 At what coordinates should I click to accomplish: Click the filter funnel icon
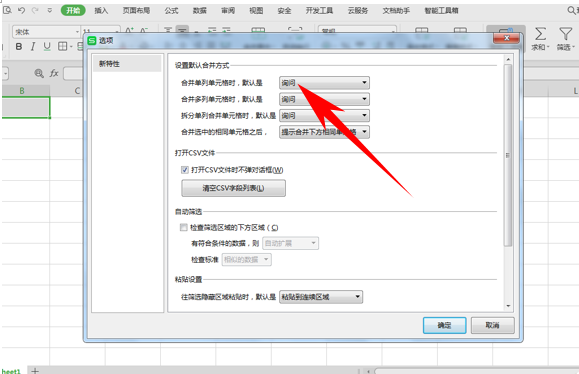click(x=565, y=34)
